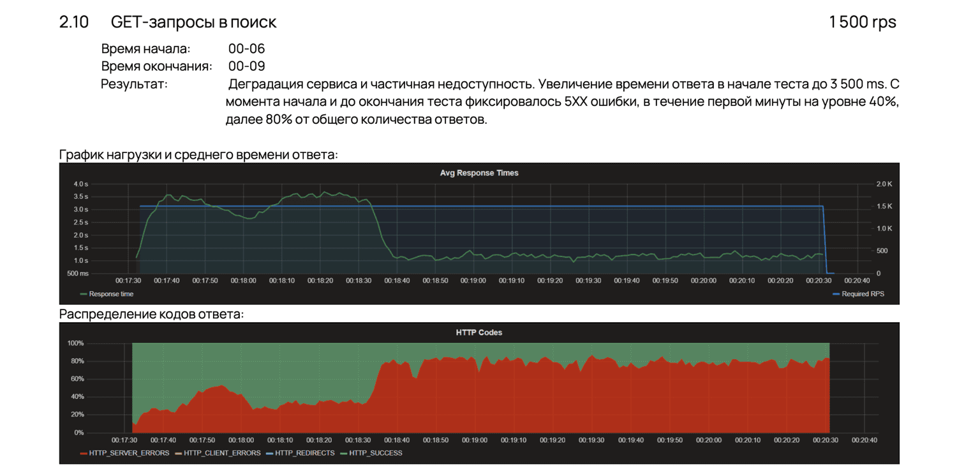Toggle HTTP_SERVER_ERRORS series in legend
The width and height of the screenshot is (980, 467).
[129, 453]
